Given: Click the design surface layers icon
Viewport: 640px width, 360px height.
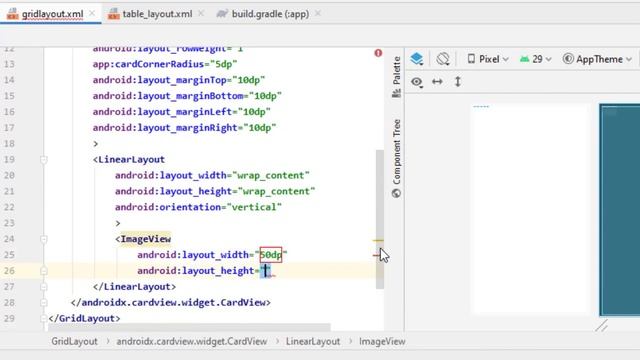Looking at the screenshot, I should pyautogui.click(x=417, y=59).
